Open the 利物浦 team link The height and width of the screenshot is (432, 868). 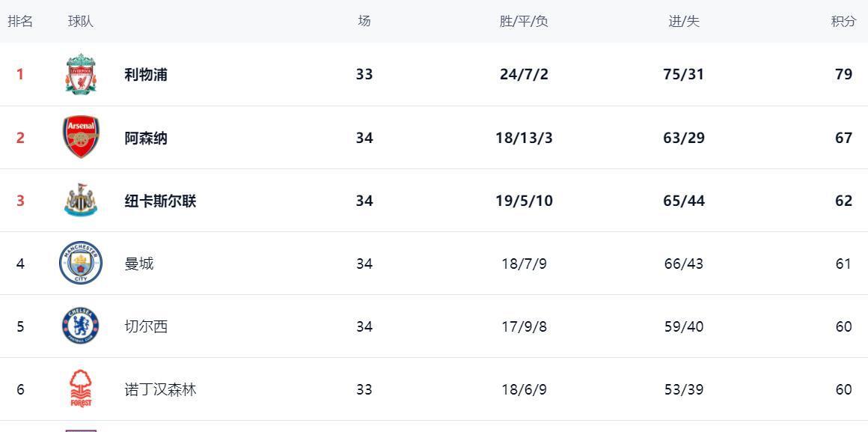(x=146, y=74)
